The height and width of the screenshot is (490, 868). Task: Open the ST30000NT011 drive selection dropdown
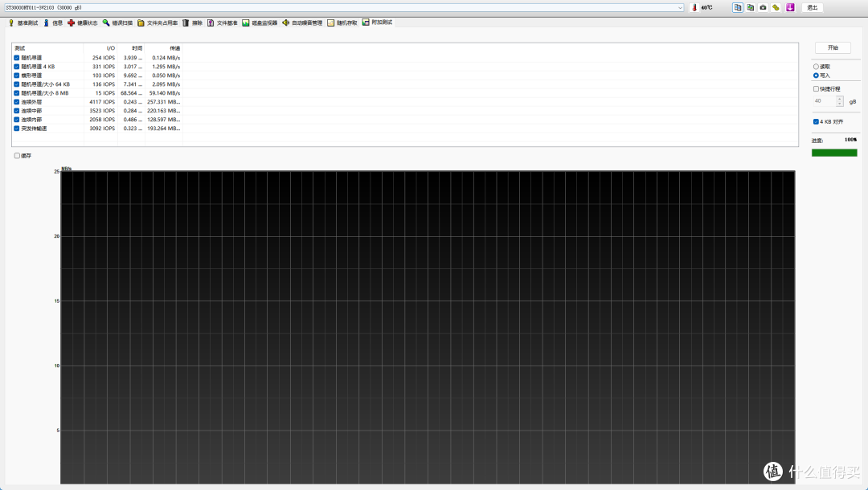click(344, 8)
